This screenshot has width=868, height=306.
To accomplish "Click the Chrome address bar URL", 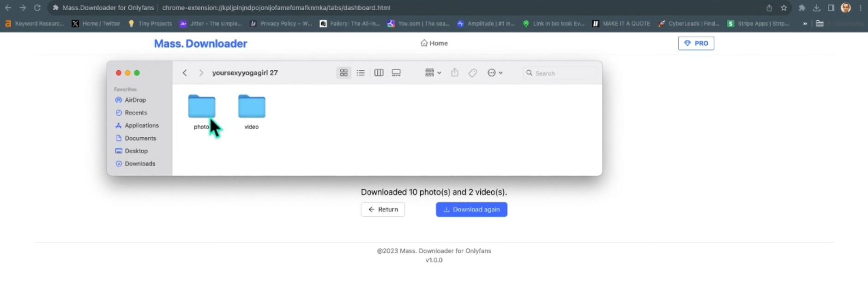I will (276, 7).
